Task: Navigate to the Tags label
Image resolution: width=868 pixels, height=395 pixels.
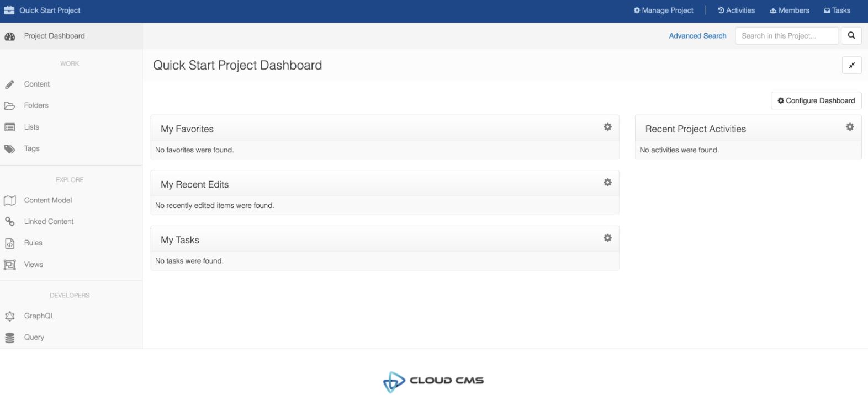Action: tap(31, 148)
